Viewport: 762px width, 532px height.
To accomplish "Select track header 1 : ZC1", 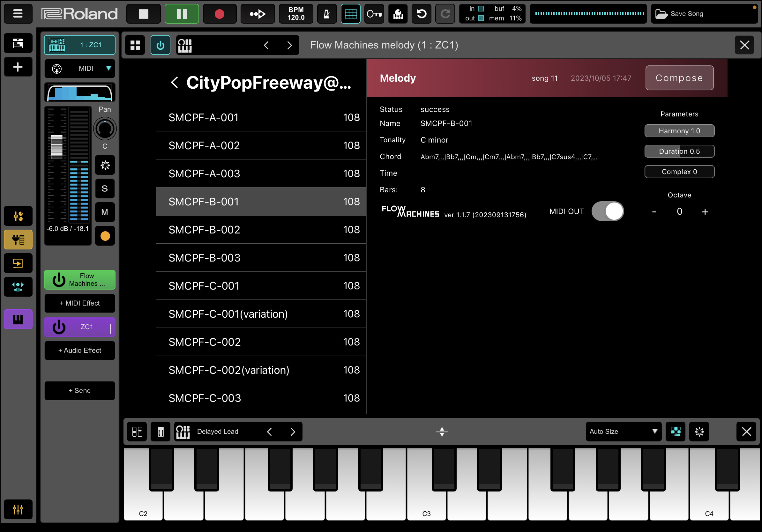I will tap(80, 45).
